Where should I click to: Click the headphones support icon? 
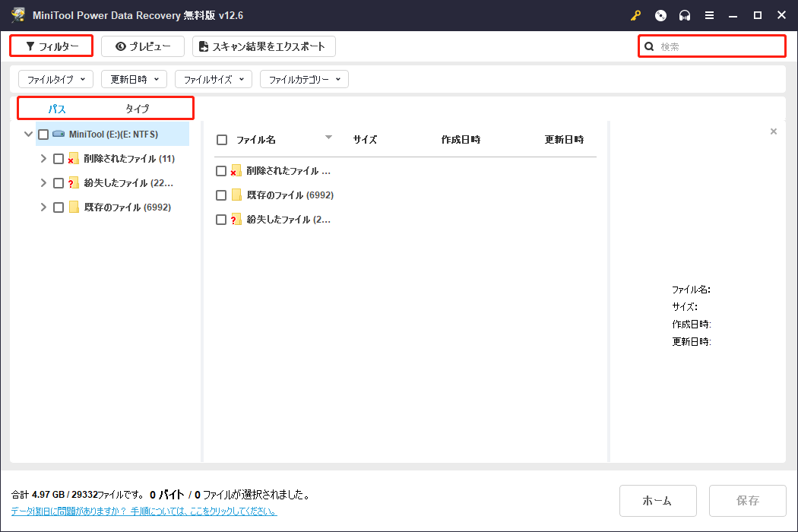[685, 16]
